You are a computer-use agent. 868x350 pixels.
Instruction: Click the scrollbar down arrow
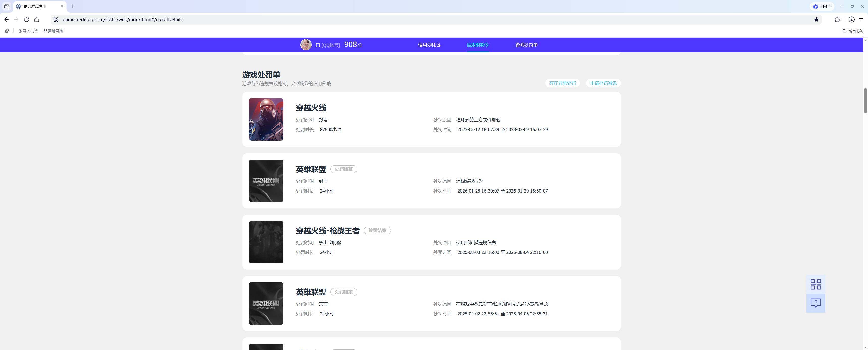tap(865, 347)
